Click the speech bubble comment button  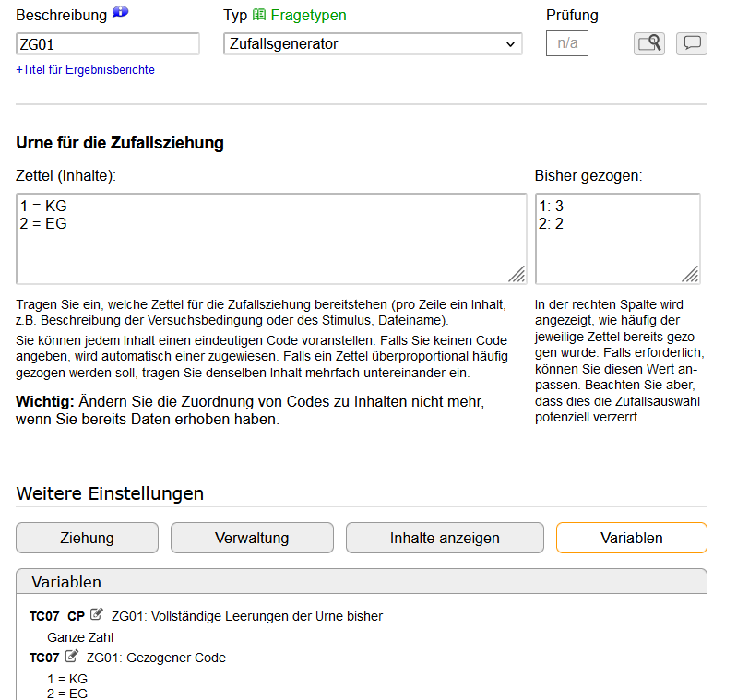pos(692,43)
